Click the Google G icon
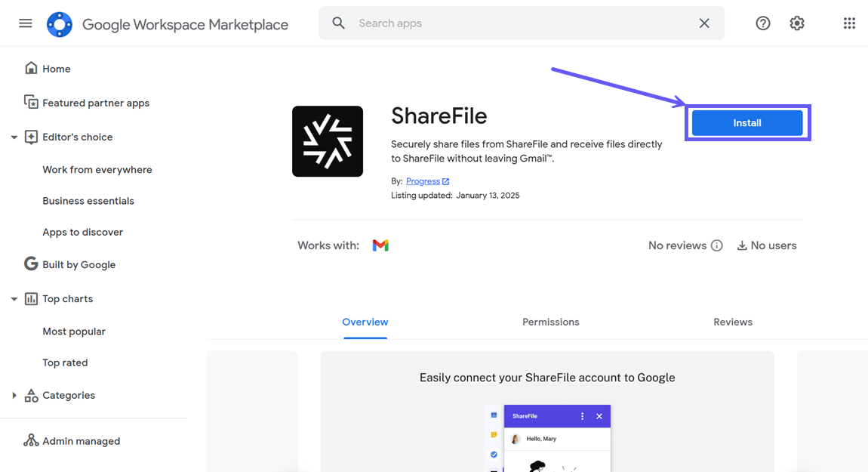This screenshot has width=868, height=472. pyautogui.click(x=31, y=264)
